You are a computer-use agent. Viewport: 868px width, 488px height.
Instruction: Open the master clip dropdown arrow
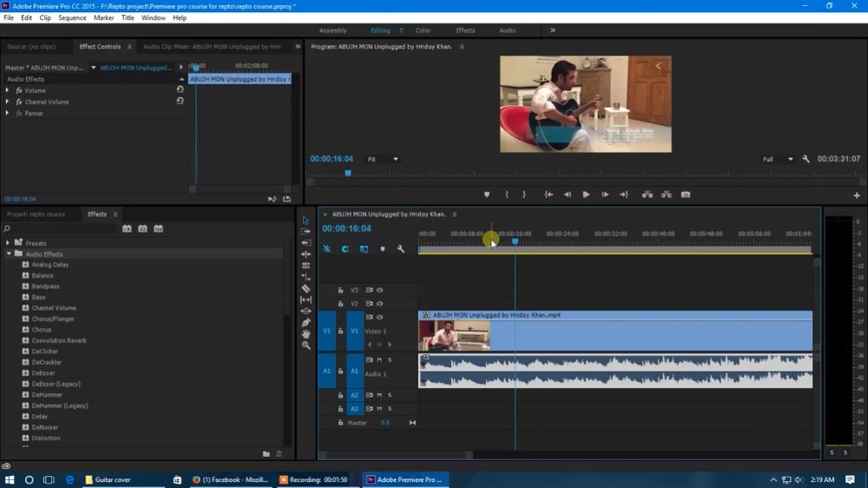click(94, 68)
